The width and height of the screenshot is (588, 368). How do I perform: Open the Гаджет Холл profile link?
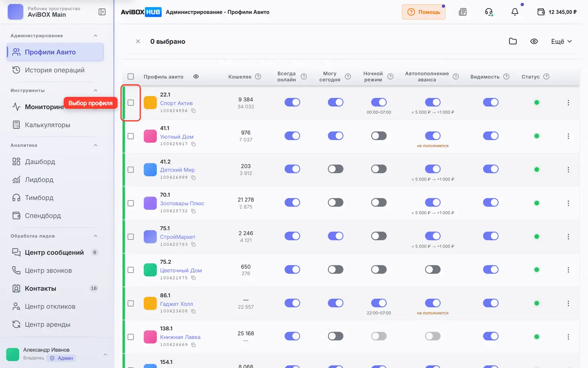pyautogui.click(x=176, y=304)
